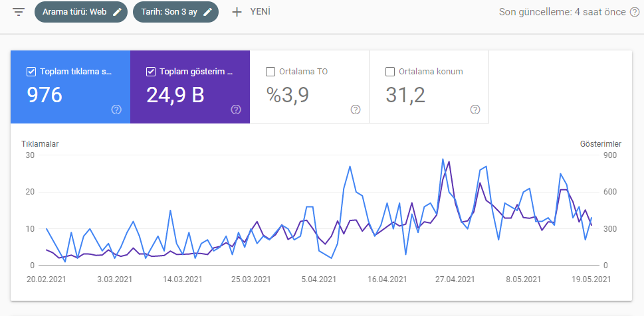The width and height of the screenshot is (644, 316).
Task: Select the %3,9 average CTR value
Action: [288, 95]
